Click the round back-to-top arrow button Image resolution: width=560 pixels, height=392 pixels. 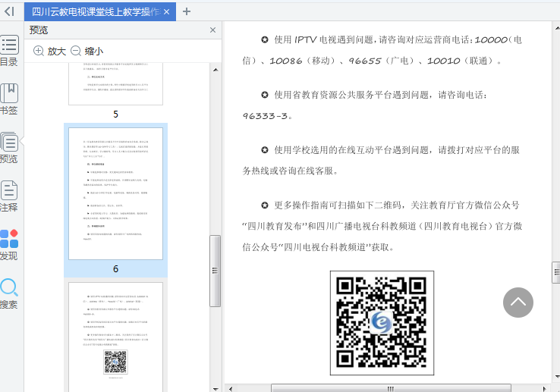[x=518, y=303]
